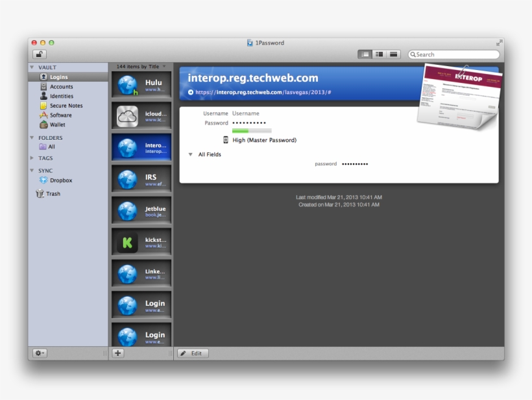Image resolution: width=532 pixels, height=400 pixels.
Task: Click the Jetblue globe icon
Action: 127,211
